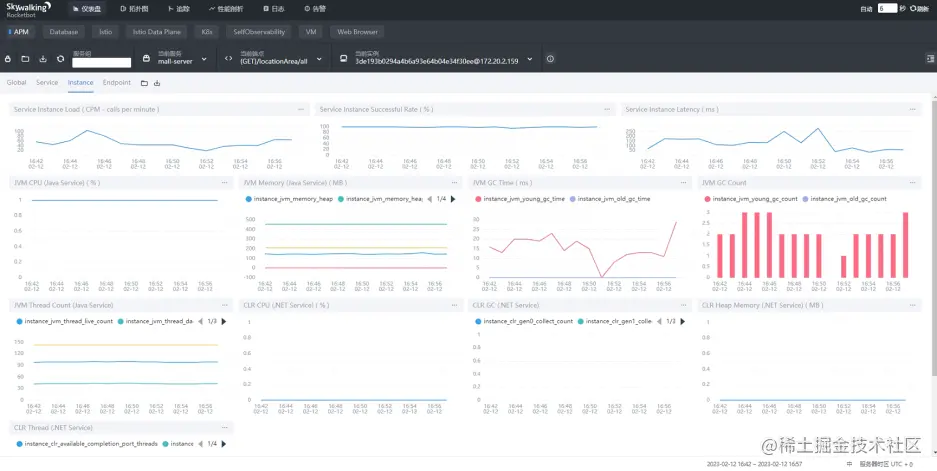Screen dimensions: 937x471
Task: Click the service icon beside mall-server
Action: (146, 59)
